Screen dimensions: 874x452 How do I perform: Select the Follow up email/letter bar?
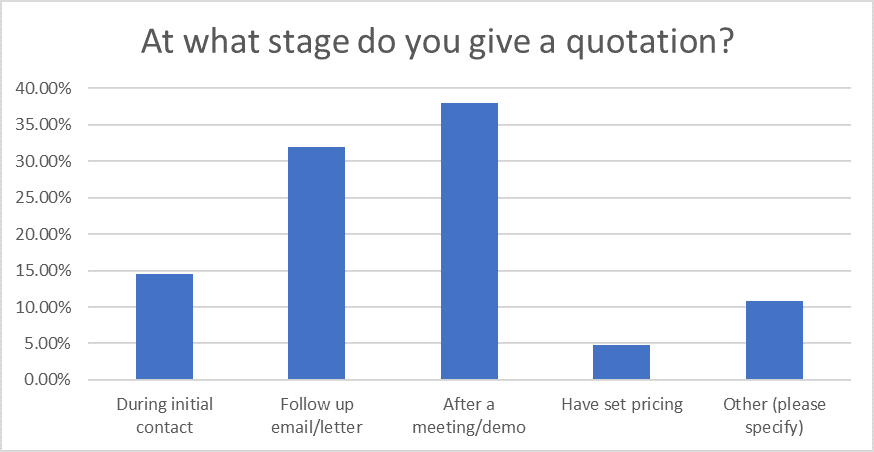[317, 263]
